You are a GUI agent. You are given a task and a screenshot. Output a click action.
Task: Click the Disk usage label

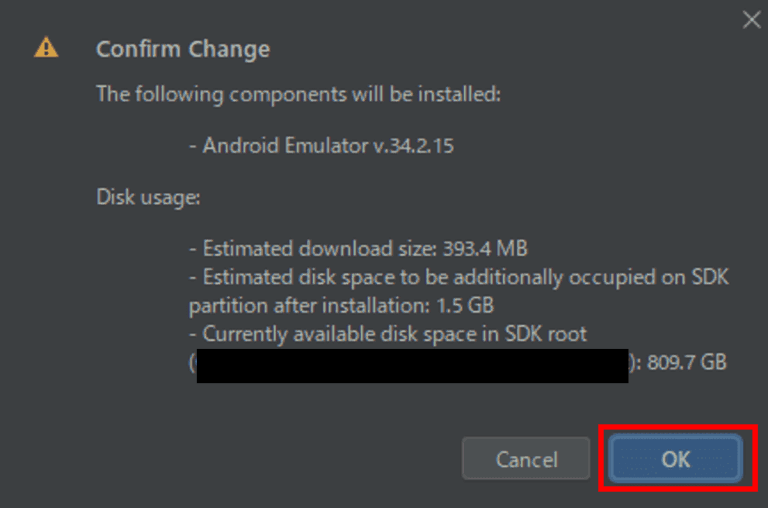pyautogui.click(x=149, y=197)
